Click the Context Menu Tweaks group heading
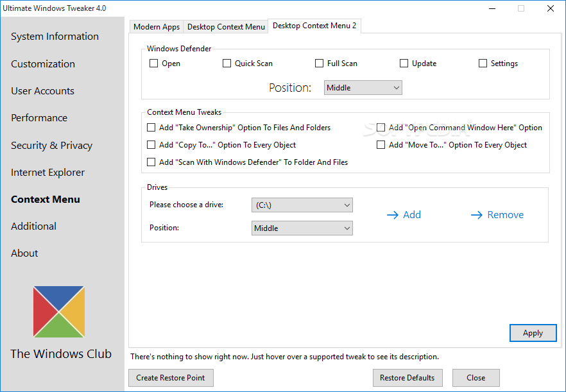This screenshot has width=566, height=392. (x=184, y=112)
